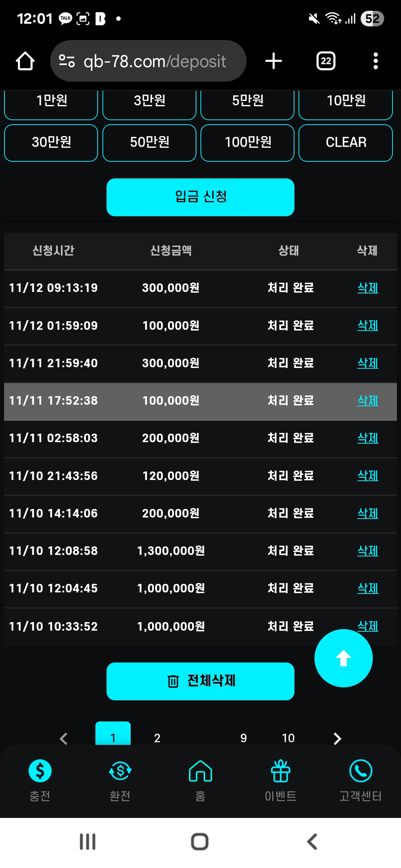The height and width of the screenshot is (868, 401).
Task: Go to previous page with left chevron
Action: pyautogui.click(x=64, y=738)
